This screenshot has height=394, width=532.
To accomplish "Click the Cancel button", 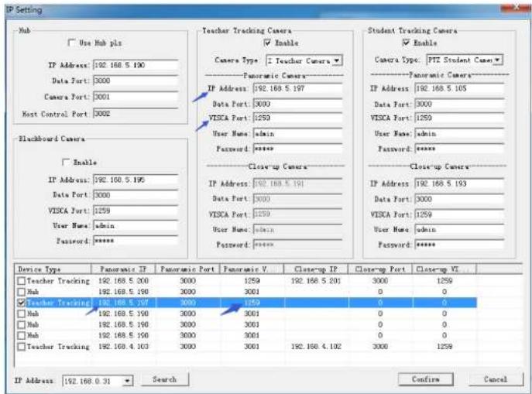I will click(496, 379).
